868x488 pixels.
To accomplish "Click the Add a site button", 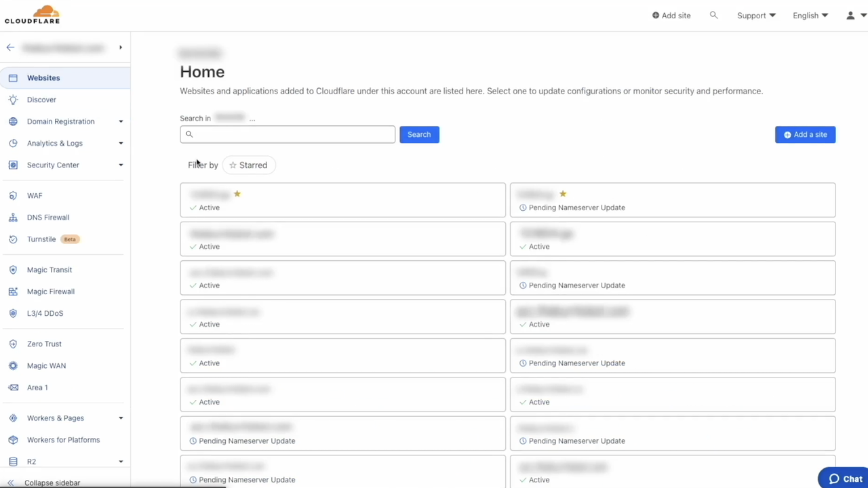I will [x=805, y=134].
